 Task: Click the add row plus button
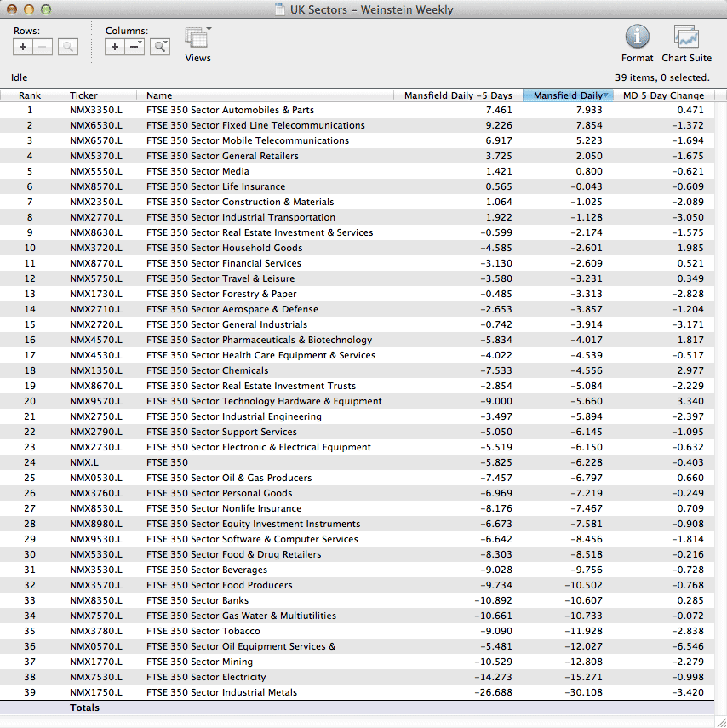pyautogui.click(x=23, y=47)
